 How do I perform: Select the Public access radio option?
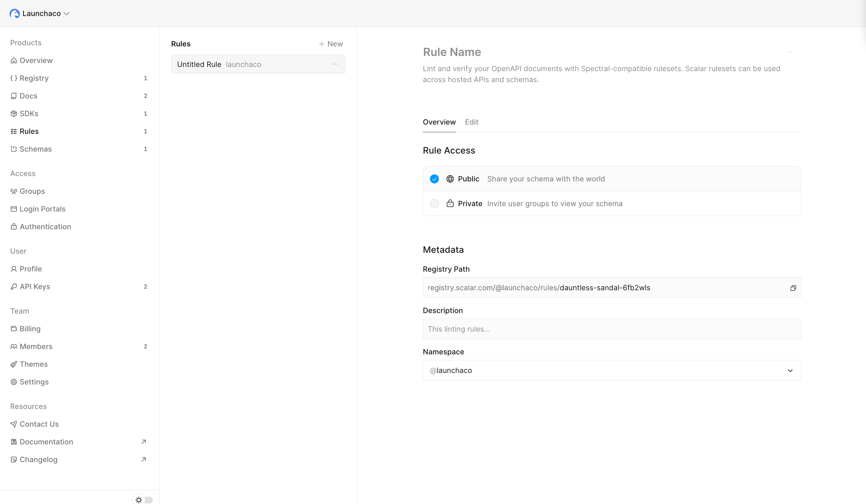pyautogui.click(x=434, y=179)
